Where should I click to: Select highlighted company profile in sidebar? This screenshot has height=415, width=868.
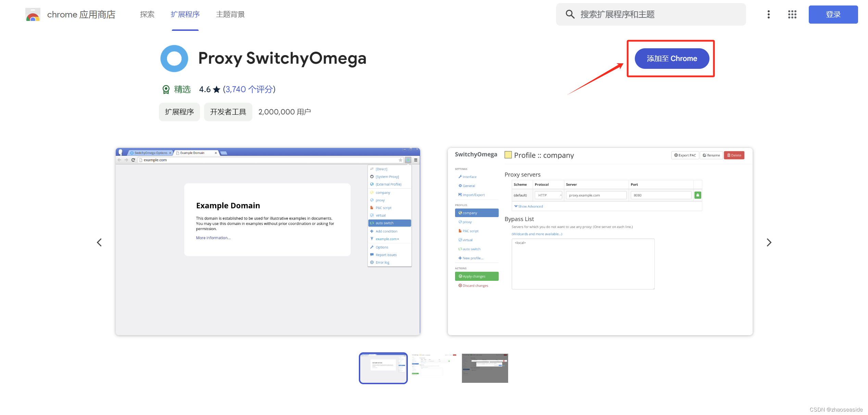click(477, 213)
